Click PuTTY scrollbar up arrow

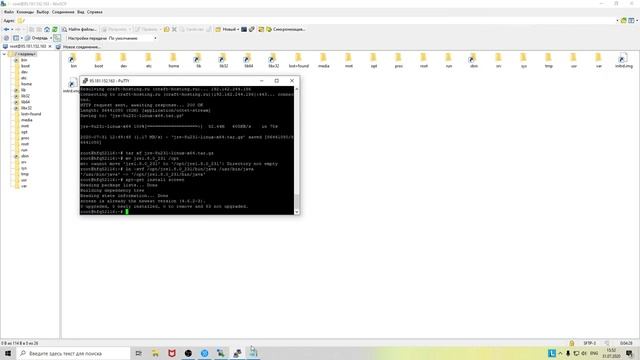point(297,89)
